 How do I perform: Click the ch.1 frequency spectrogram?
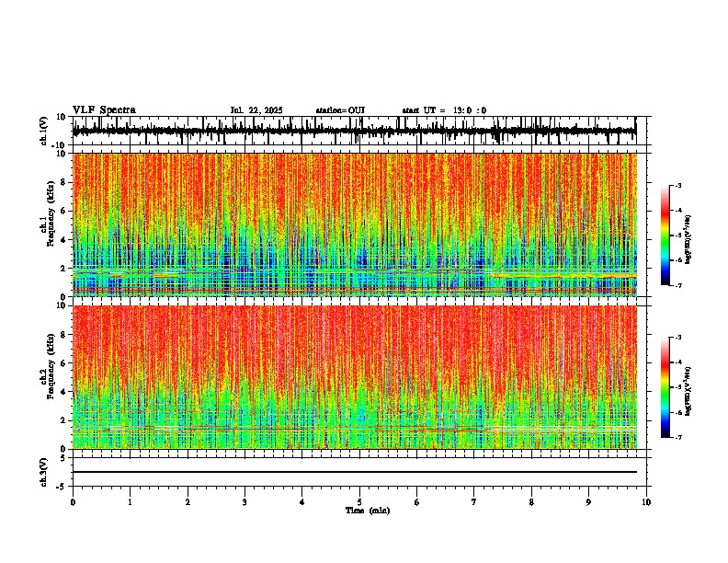click(x=355, y=224)
